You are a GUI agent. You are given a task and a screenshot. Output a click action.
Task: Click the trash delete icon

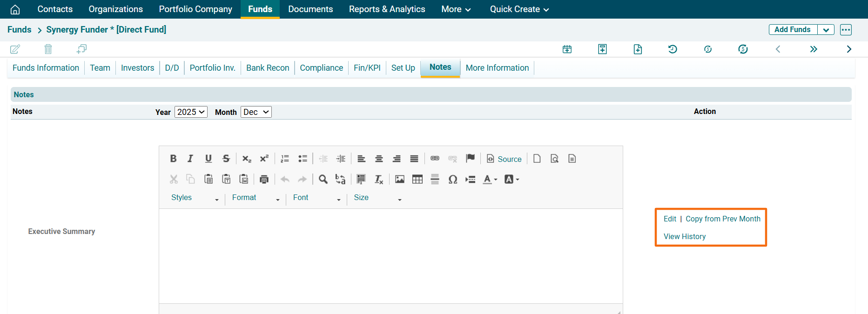point(48,49)
